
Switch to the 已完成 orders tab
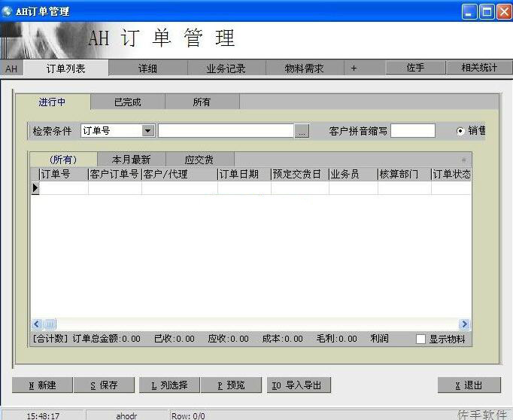pos(128,102)
